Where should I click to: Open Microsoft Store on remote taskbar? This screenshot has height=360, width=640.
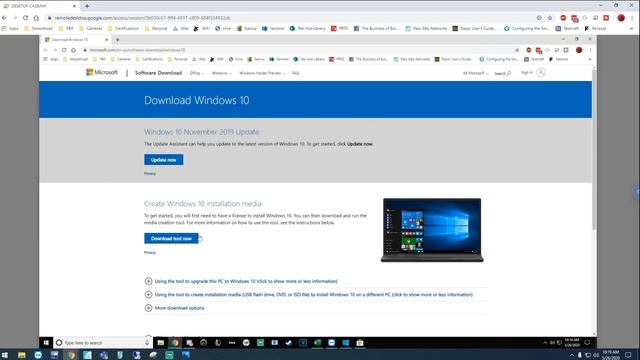pos(360,343)
